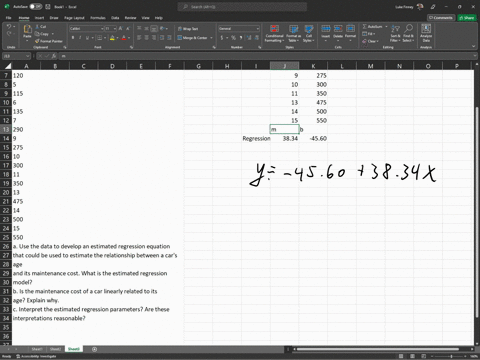Open Cell Styles gallery
The height and width of the screenshot is (360, 480).
309,33
